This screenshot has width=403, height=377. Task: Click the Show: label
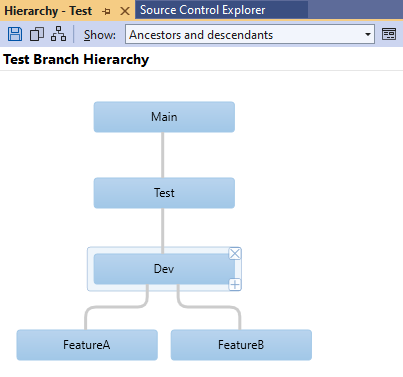tap(100, 35)
